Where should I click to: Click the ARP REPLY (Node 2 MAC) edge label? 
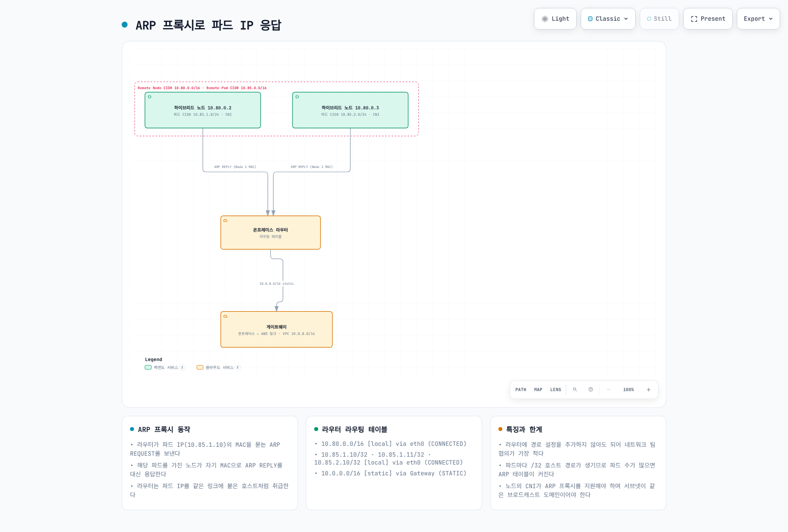pyautogui.click(x=312, y=167)
